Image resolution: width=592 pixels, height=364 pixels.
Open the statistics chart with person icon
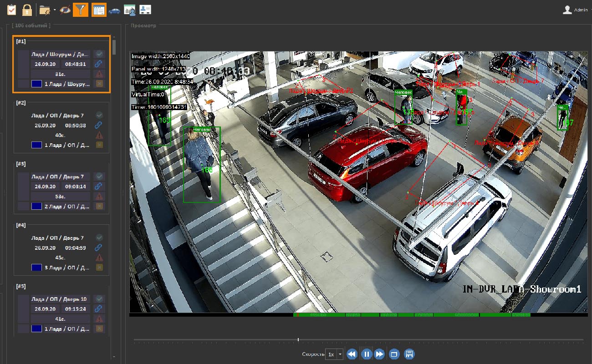click(x=130, y=10)
